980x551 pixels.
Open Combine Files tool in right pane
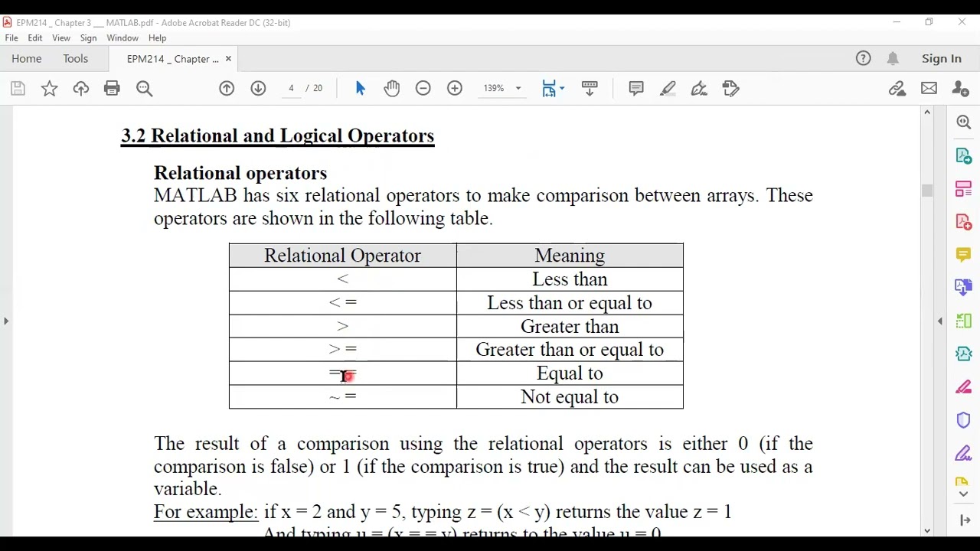(x=964, y=288)
